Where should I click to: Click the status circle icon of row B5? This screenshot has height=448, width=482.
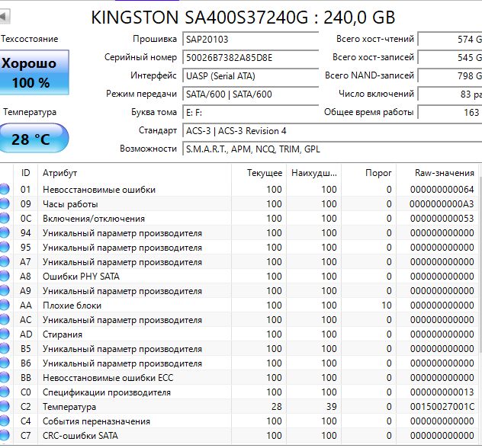5,348
